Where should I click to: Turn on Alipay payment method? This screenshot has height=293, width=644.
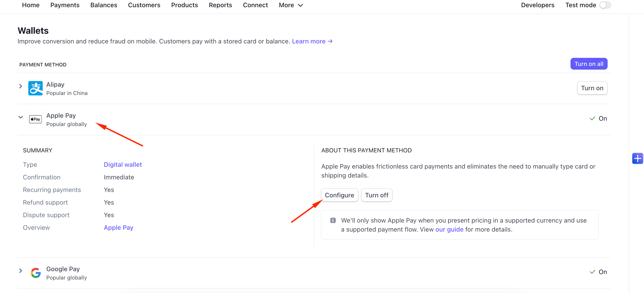[592, 88]
